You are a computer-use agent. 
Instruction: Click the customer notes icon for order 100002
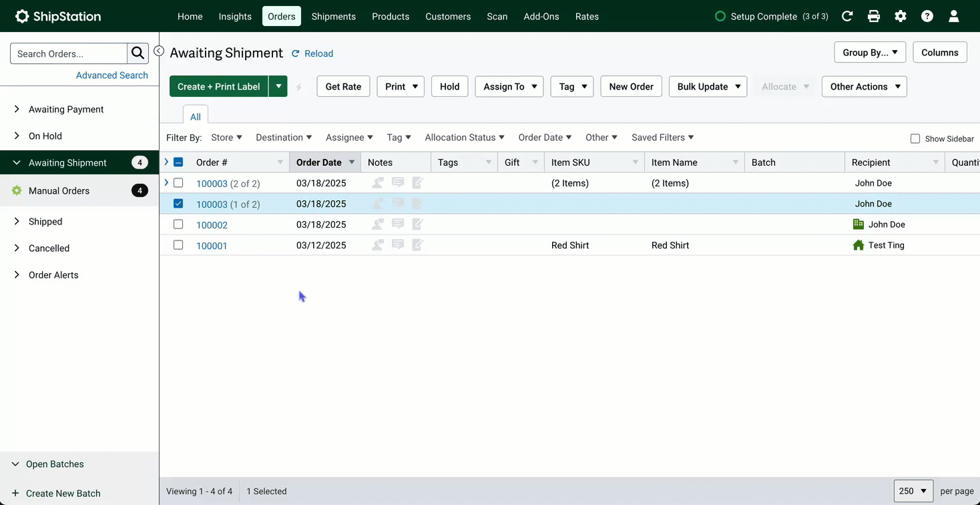click(378, 224)
